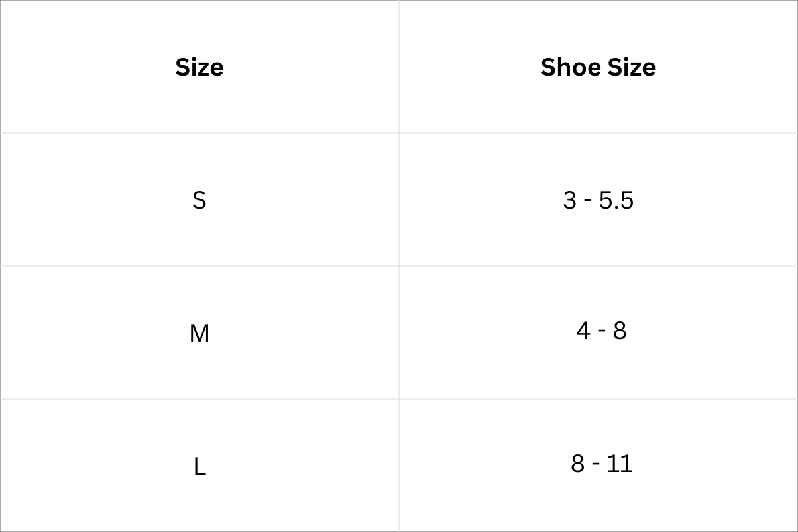Click the "3 - 5.5" shoe size range
798x532 pixels.
598,200
